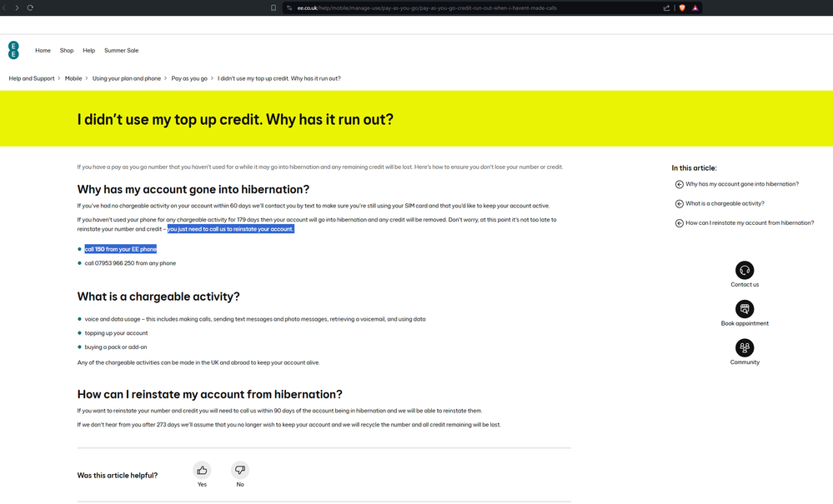
Task: Open Brave Rewards triangle icon
Action: pos(695,8)
